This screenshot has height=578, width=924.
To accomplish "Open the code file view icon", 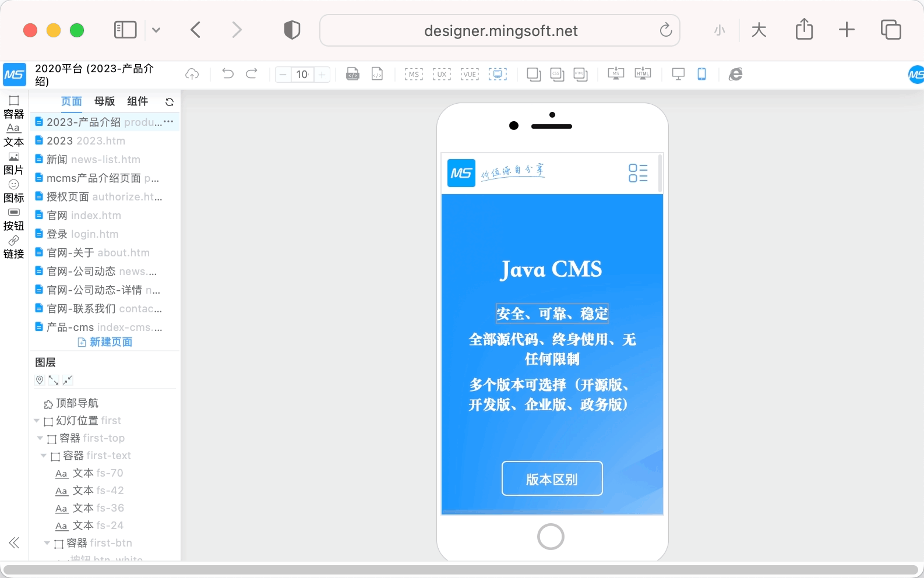I will 378,74.
